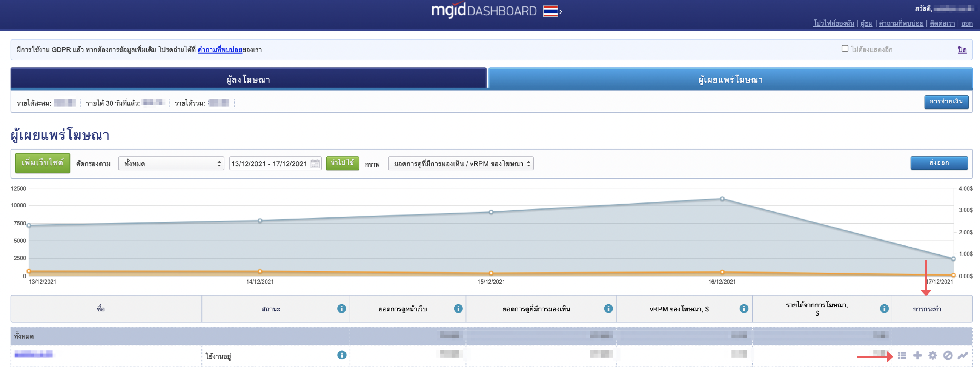Expand the ทั้งหมด filter dropdown
980x367 pixels.
tap(171, 164)
